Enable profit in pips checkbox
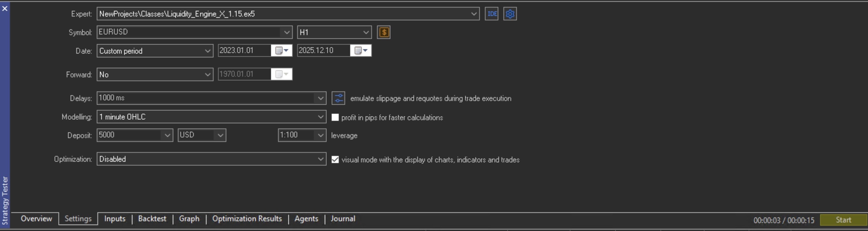The height and width of the screenshot is (231, 868). tap(335, 117)
